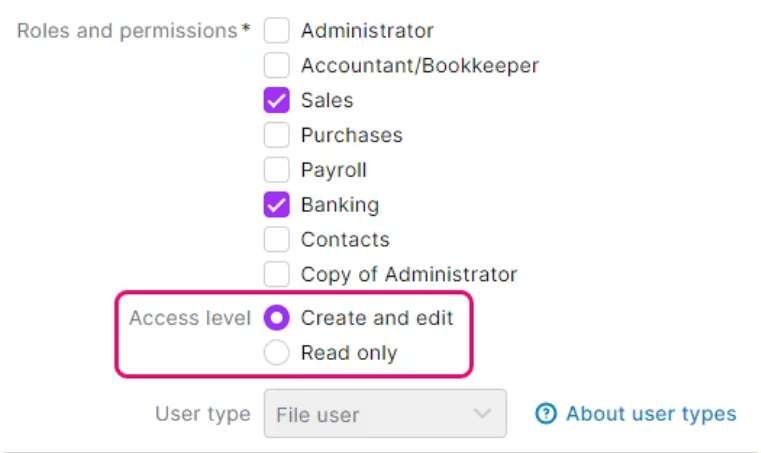
Task: Check the Copy of Administrator checkbox
Action: [277, 274]
